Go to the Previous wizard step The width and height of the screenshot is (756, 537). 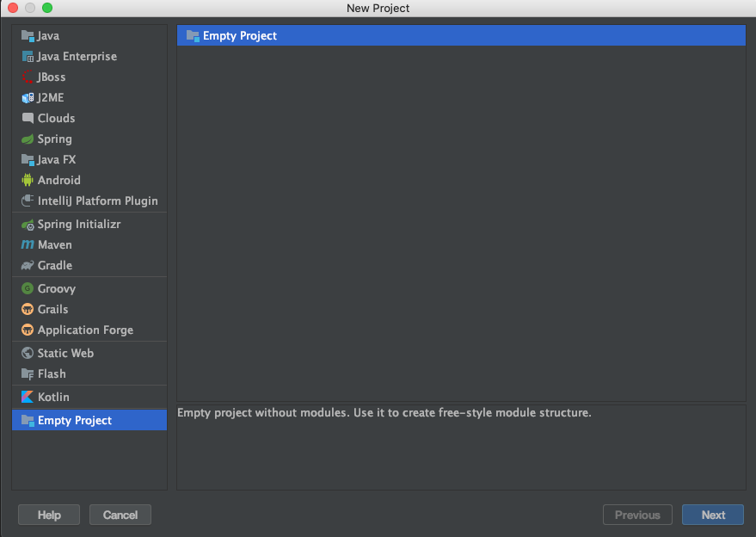click(637, 515)
